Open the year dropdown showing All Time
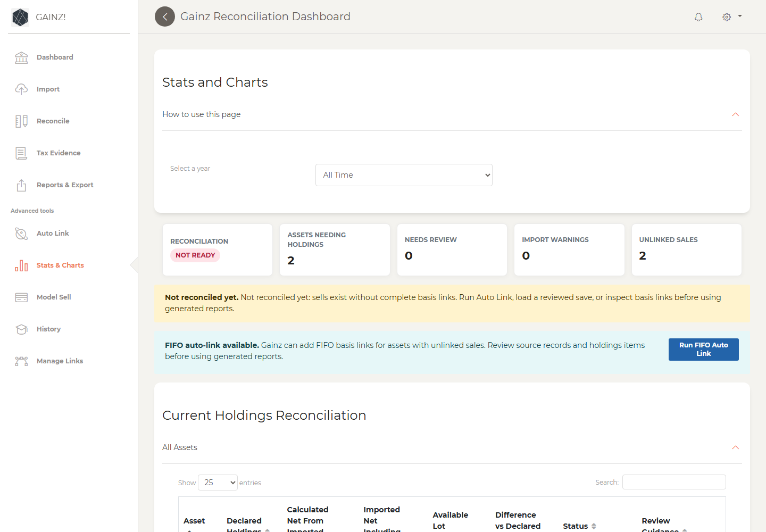This screenshot has width=766, height=532. click(404, 175)
